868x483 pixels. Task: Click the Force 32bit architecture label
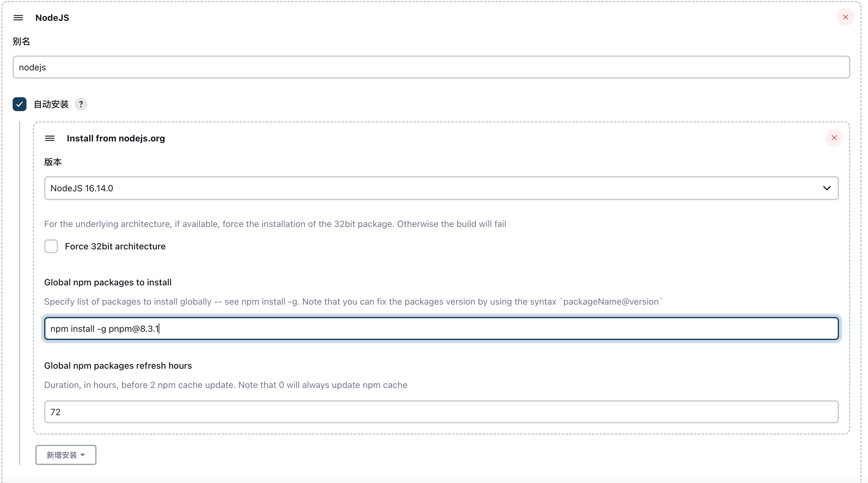pos(115,246)
